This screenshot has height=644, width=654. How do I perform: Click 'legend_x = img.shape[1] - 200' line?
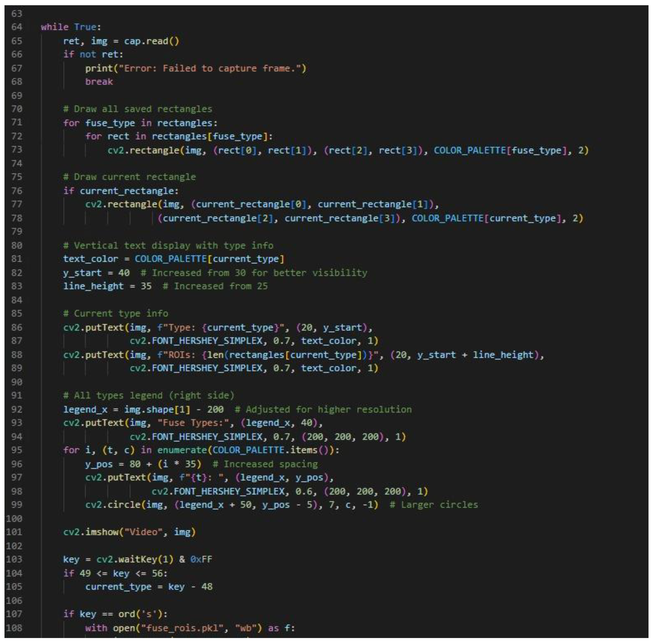pos(143,410)
